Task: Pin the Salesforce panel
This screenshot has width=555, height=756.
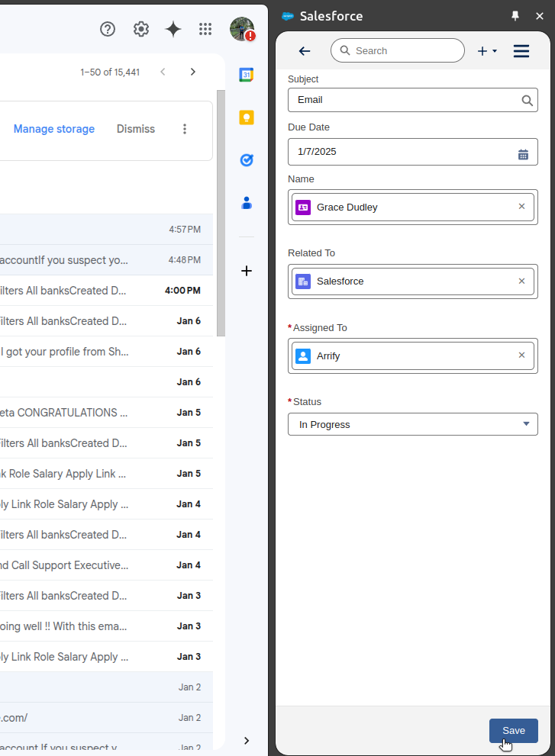Action: coord(515,16)
